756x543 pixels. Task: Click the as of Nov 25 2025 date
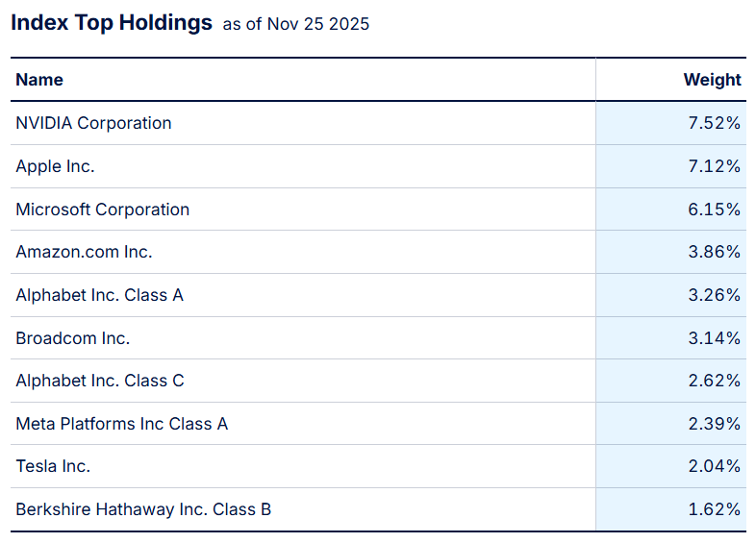tap(296, 25)
